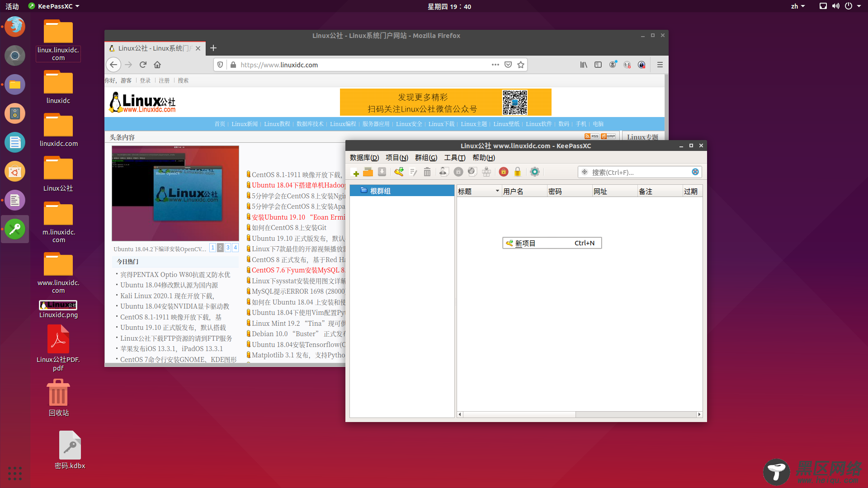Click the Open Database icon
The width and height of the screenshot is (868, 488).
click(x=369, y=172)
